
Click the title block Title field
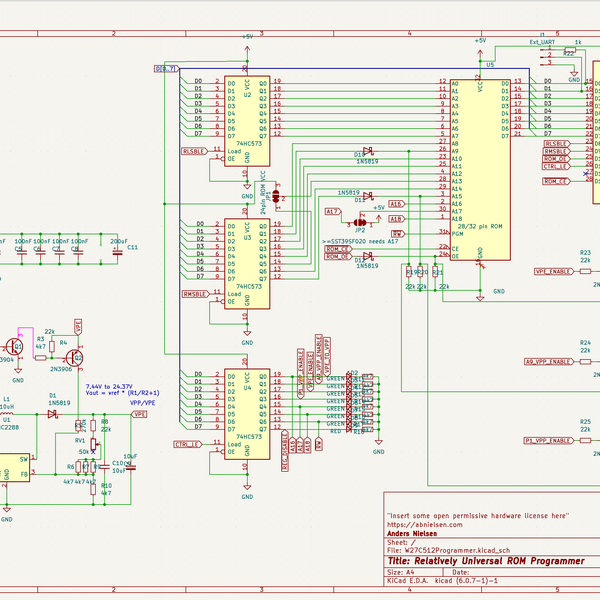486,561
